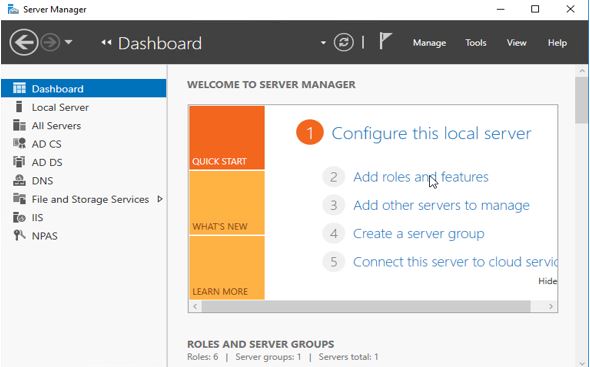The image size is (590, 367).
Task: Click the back navigation arrow button
Action: coord(24,43)
